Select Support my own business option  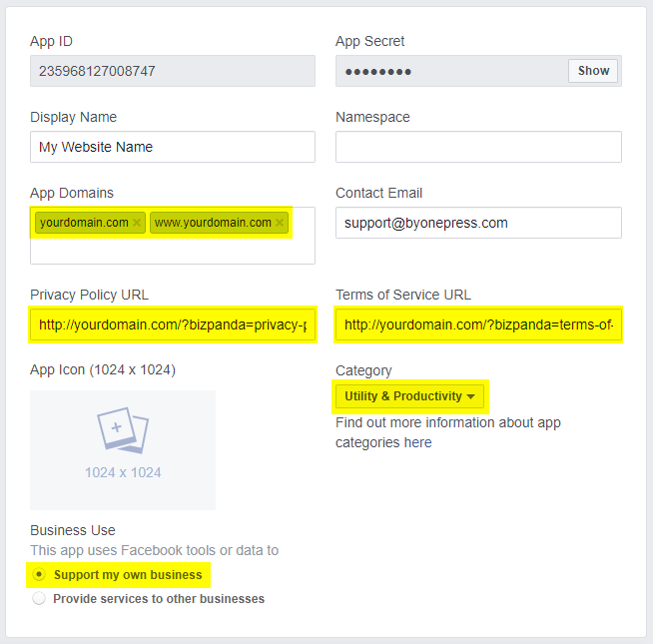click(39, 575)
